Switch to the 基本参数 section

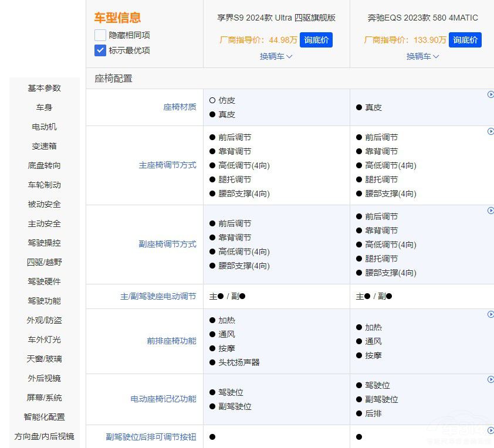click(43, 88)
